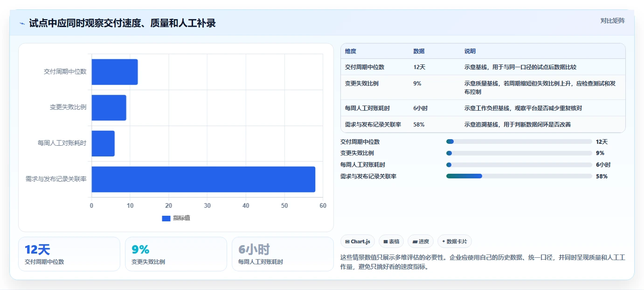Click 交付周期中位数 table row label
This screenshot has width=644, height=290.
(365, 67)
